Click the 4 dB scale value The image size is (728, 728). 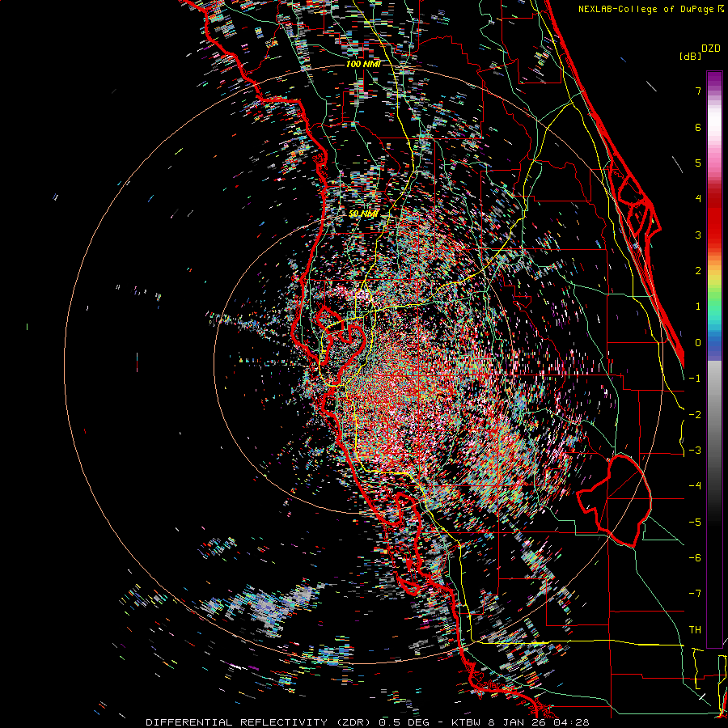pyautogui.click(x=698, y=199)
